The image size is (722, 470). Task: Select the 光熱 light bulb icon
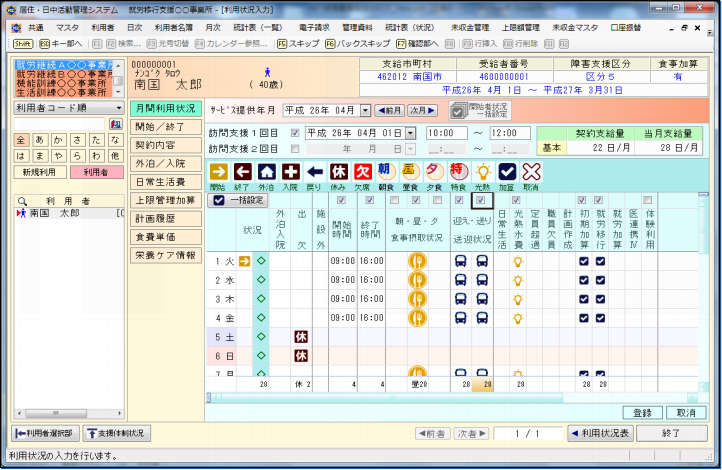pos(482,173)
